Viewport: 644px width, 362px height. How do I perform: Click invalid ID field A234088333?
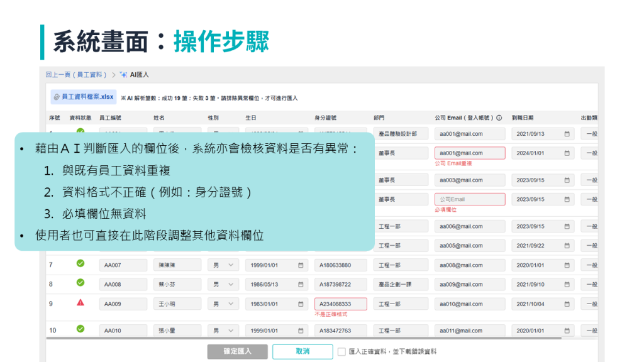point(340,304)
